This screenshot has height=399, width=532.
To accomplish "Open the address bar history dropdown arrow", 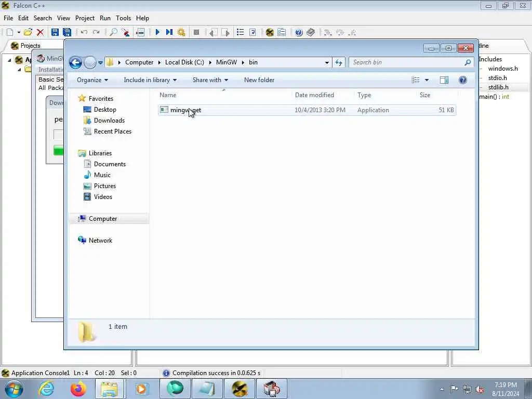I will point(327,62).
